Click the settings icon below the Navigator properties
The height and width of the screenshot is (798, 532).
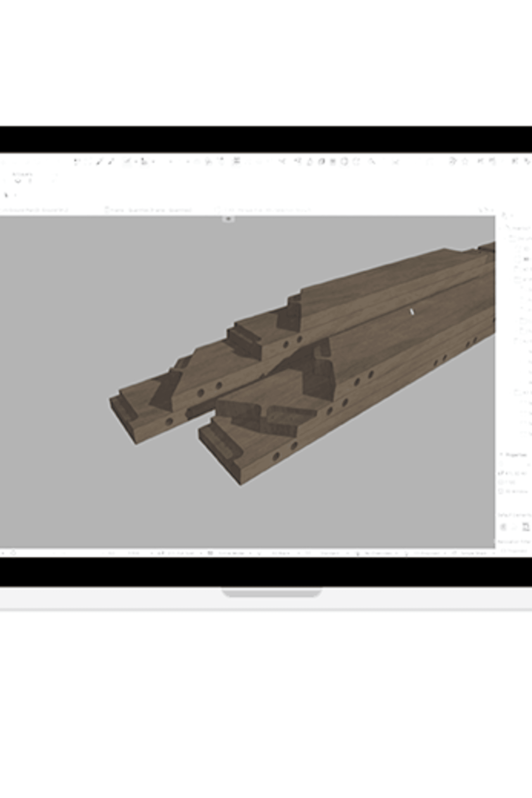click(x=503, y=527)
